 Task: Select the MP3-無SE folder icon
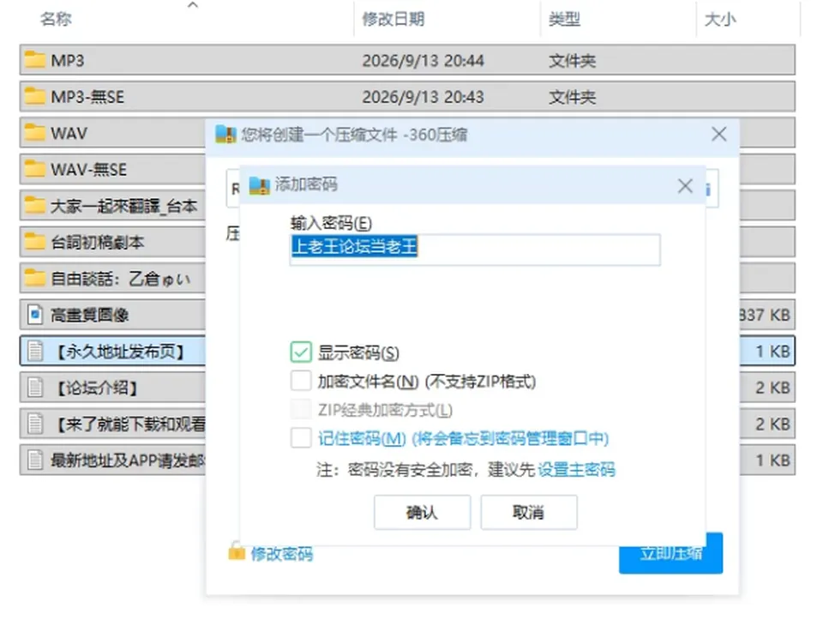34,96
